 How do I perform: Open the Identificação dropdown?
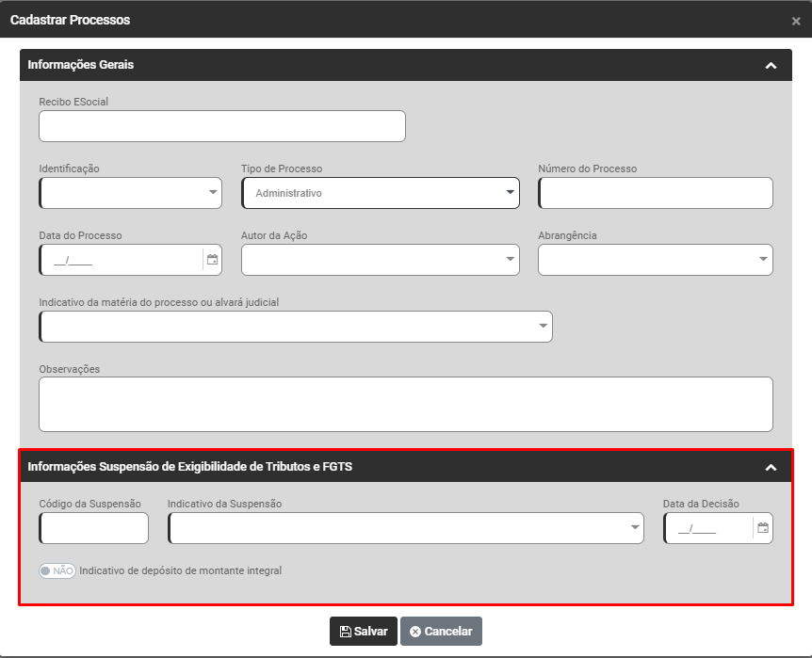click(131, 193)
